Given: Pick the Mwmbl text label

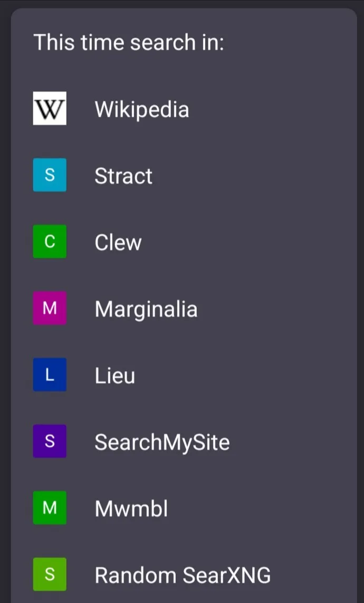Looking at the screenshot, I should tap(131, 508).
